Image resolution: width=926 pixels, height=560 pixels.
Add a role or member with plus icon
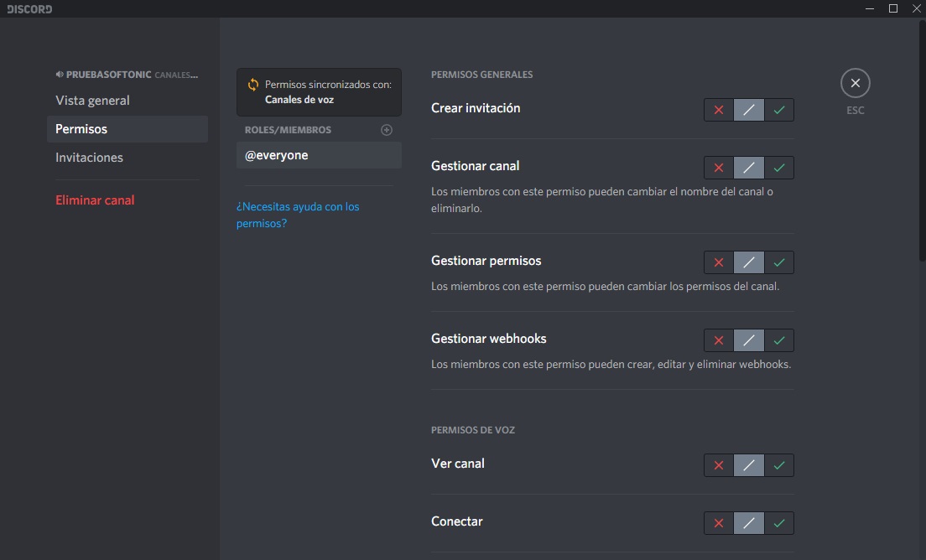[x=387, y=130]
